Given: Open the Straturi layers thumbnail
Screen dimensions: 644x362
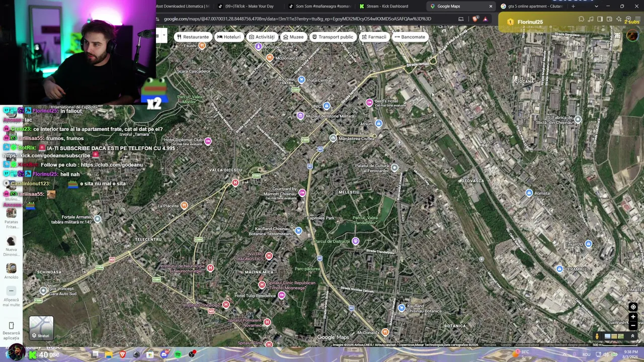Looking at the screenshot, I should (41, 328).
